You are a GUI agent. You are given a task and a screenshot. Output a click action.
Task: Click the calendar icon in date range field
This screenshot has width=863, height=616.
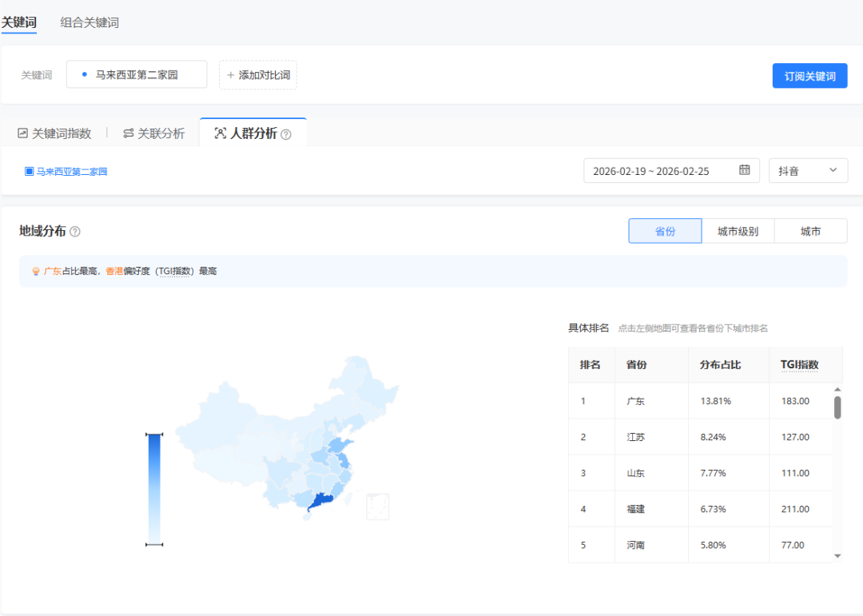(x=744, y=170)
